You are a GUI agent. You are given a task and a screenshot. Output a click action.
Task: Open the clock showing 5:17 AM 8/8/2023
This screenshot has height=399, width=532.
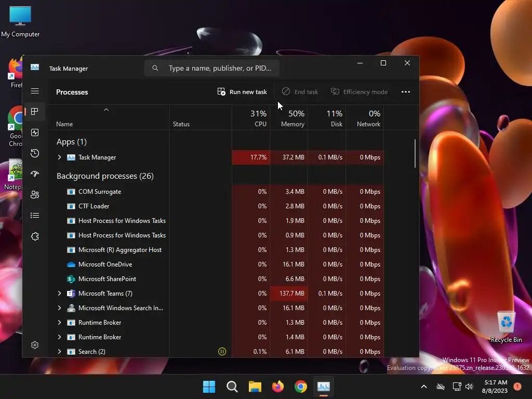point(495,387)
